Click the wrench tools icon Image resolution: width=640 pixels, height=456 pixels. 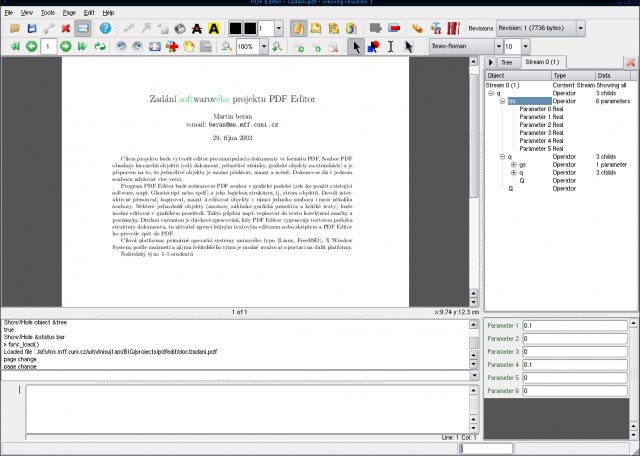(x=49, y=29)
